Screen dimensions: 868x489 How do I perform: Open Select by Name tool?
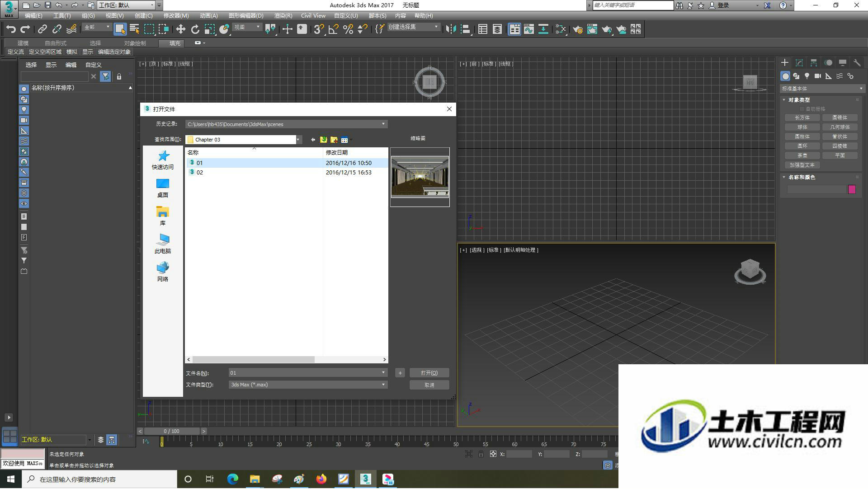pyautogui.click(x=134, y=29)
